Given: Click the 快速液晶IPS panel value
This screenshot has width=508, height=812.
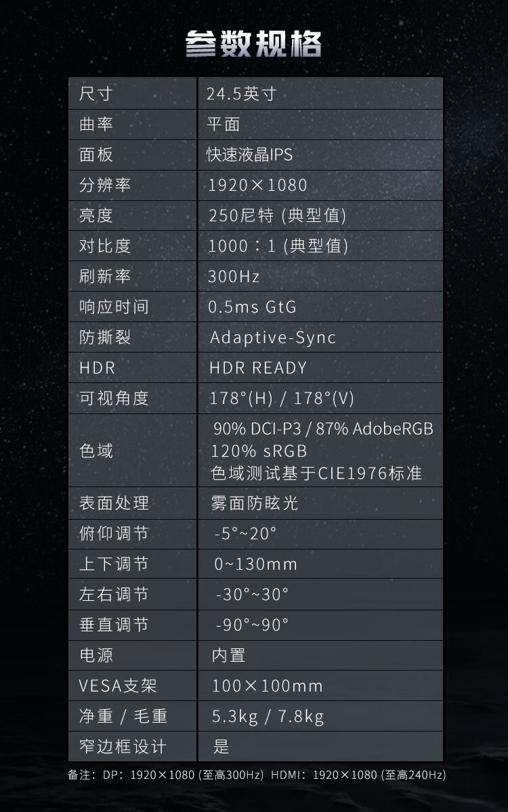Looking at the screenshot, I should click(250, 155).
